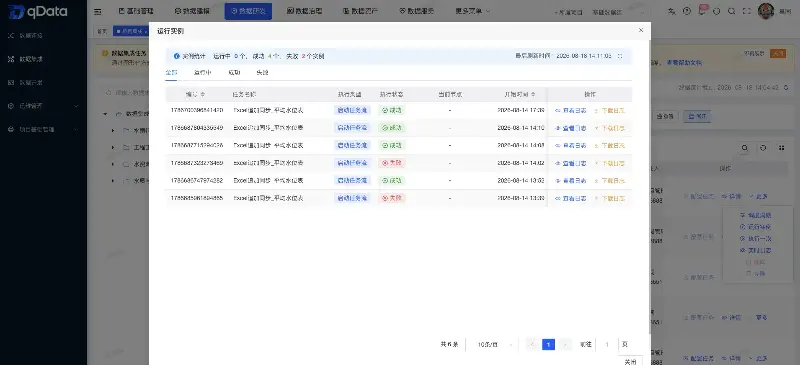Click the go-to page number input field

[x=607, y=345]
